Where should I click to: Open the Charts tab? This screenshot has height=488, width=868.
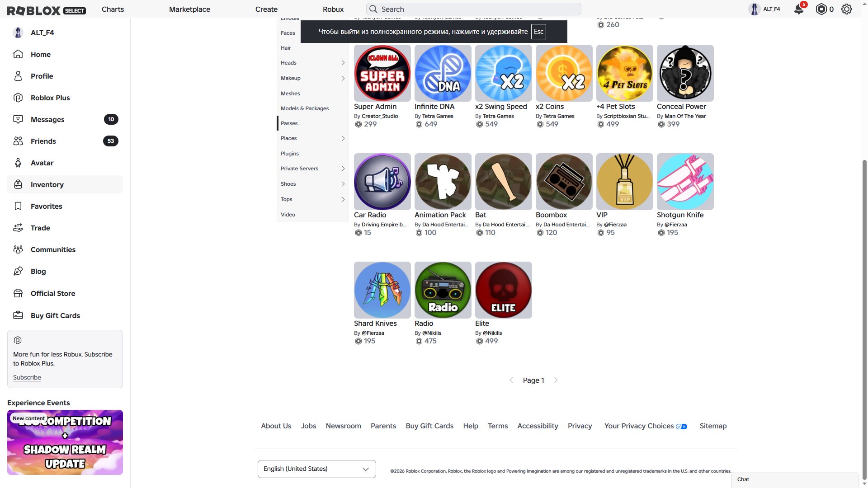tap(113, 9)
